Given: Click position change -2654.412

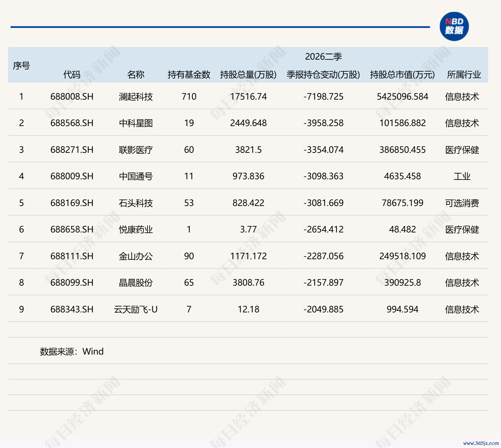Looking at the screenshot, I should coord(323,229).
